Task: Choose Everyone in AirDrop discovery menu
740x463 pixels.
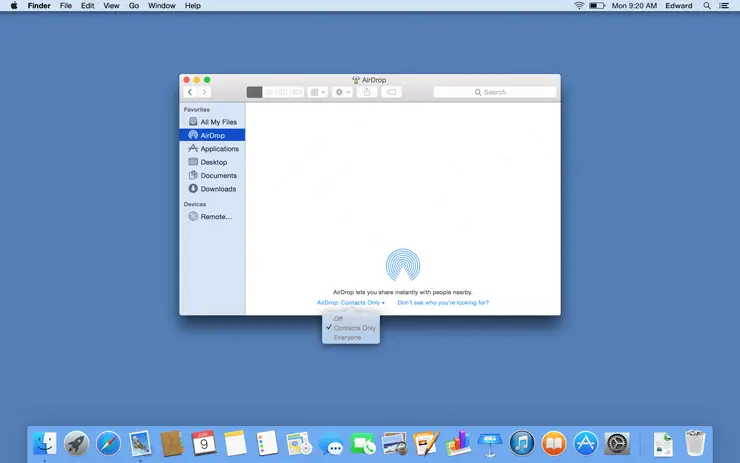Action: 347,337
